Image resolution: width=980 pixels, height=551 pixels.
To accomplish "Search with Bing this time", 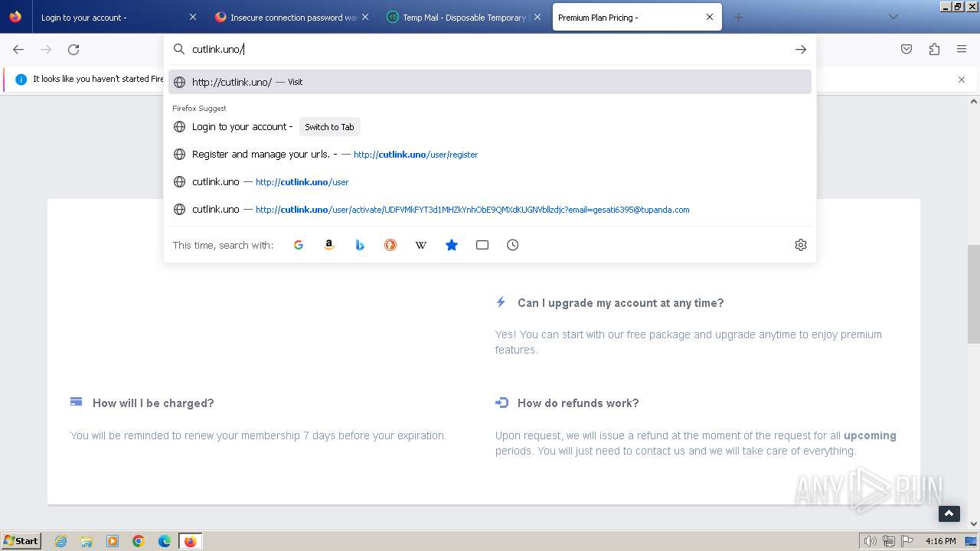I will click(360, 245).
